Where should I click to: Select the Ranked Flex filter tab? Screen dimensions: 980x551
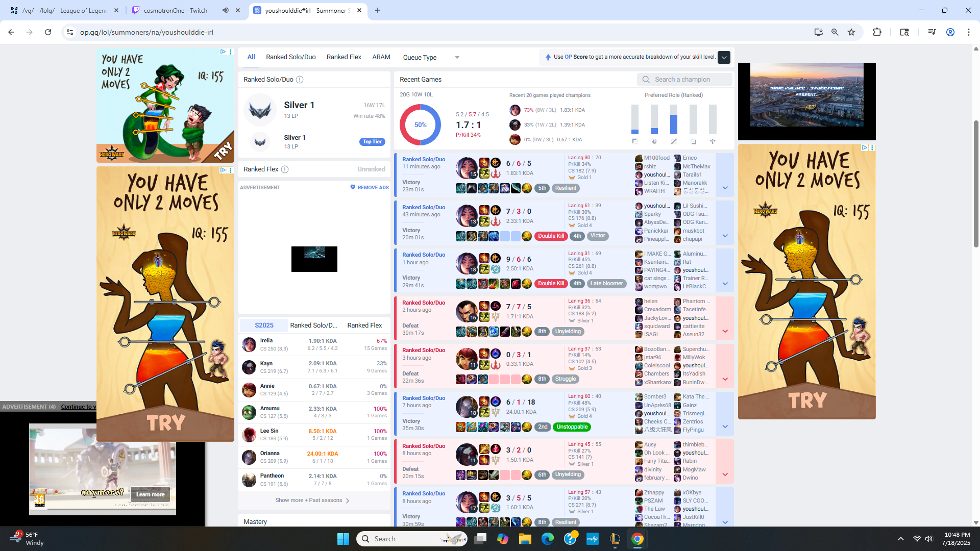point(344,57)
